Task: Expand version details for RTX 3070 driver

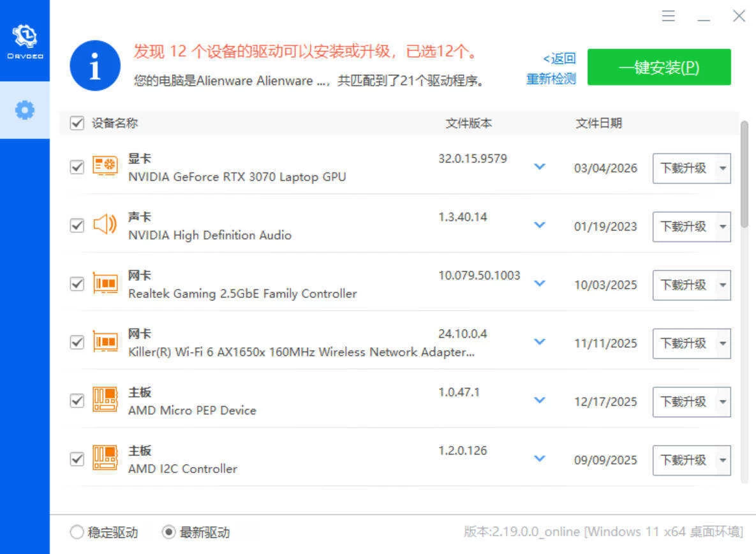Action: click(x=540, y=167)
